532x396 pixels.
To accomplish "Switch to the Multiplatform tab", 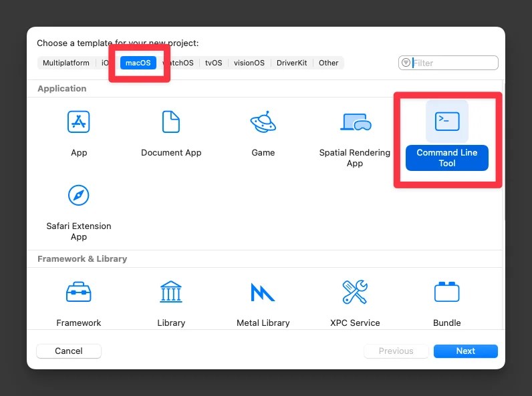I will [66, 63].
